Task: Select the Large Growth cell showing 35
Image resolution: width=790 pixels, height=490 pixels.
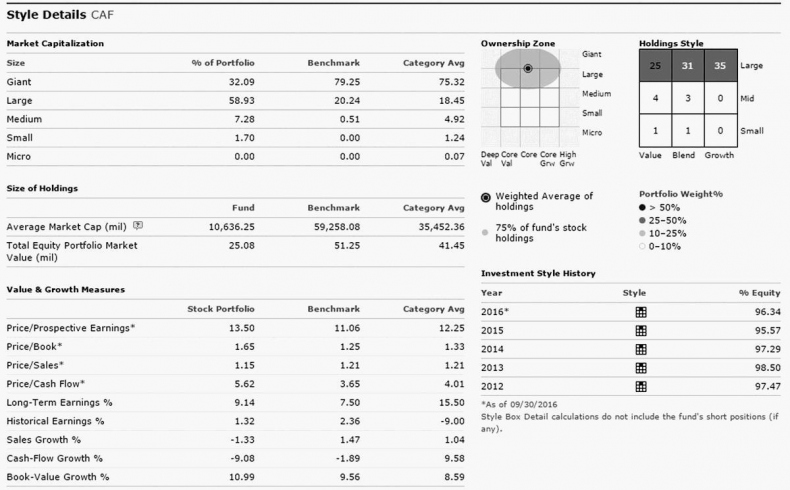Action: pos(720,66)
